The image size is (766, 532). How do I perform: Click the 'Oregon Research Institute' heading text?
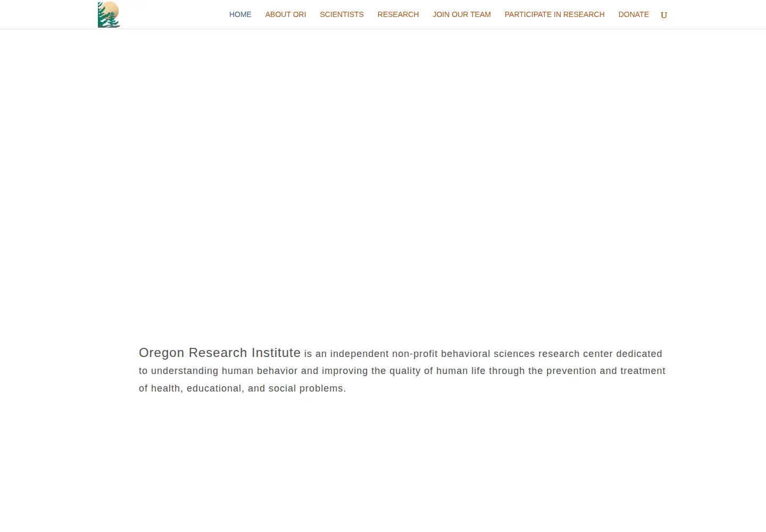pyautogui.click(x=220, y=353)
